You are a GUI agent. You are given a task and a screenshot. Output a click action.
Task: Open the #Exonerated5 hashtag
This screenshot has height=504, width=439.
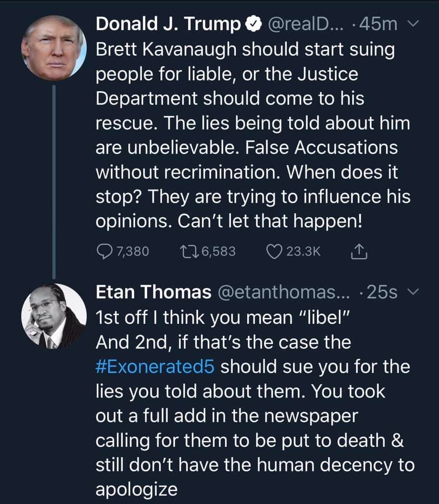[155, 366]
